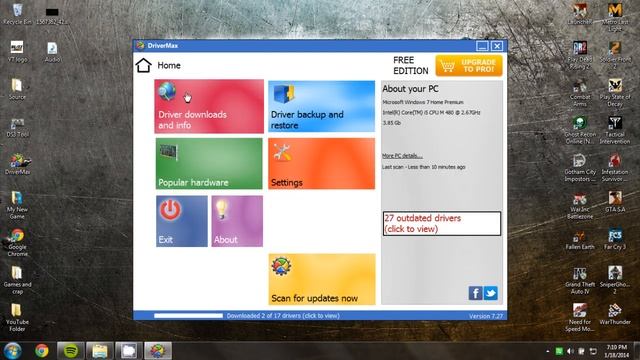Select Play State of Decay shortcut
Viewport: 640px width, 360px height.
point(615,93)
